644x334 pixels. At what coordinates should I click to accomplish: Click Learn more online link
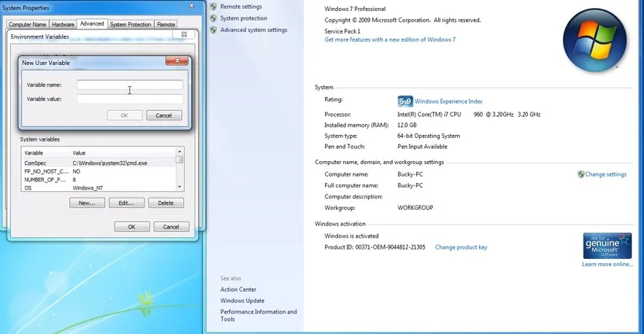pos(607,264)
